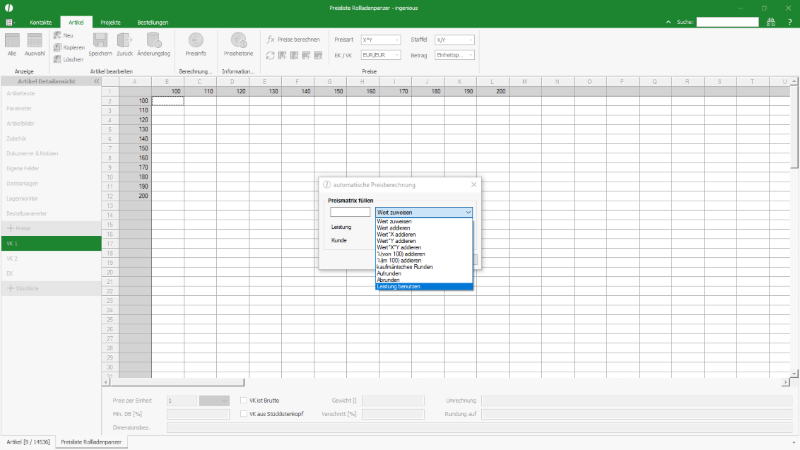Viewport: 800px width, 450px height.
Task: Collapse the ribbon with the chevron near Suche
Action: (x=668, y=22)
